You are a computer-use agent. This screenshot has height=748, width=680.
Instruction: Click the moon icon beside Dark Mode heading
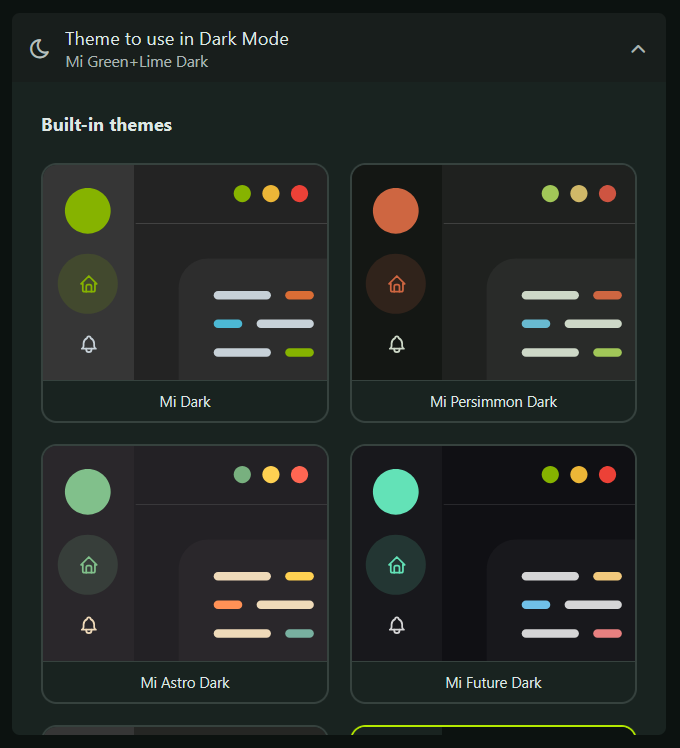pyautogui.click(x=40, y=49)
